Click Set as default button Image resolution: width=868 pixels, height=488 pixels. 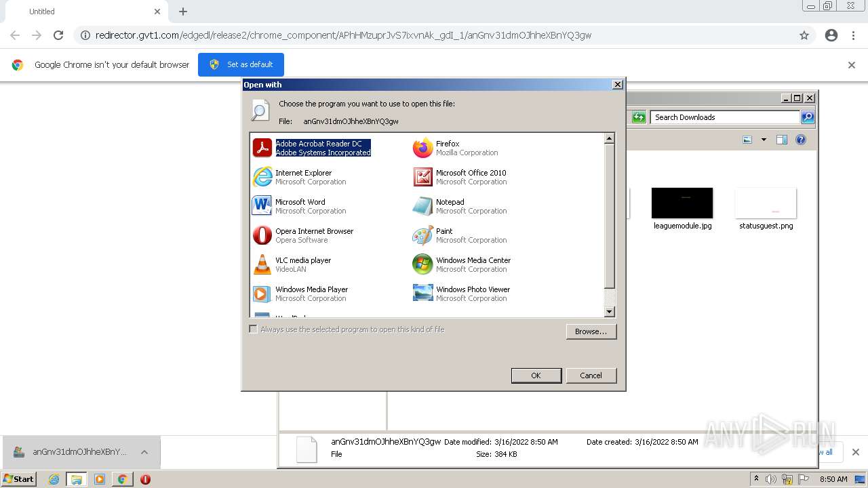coord(241,64)
